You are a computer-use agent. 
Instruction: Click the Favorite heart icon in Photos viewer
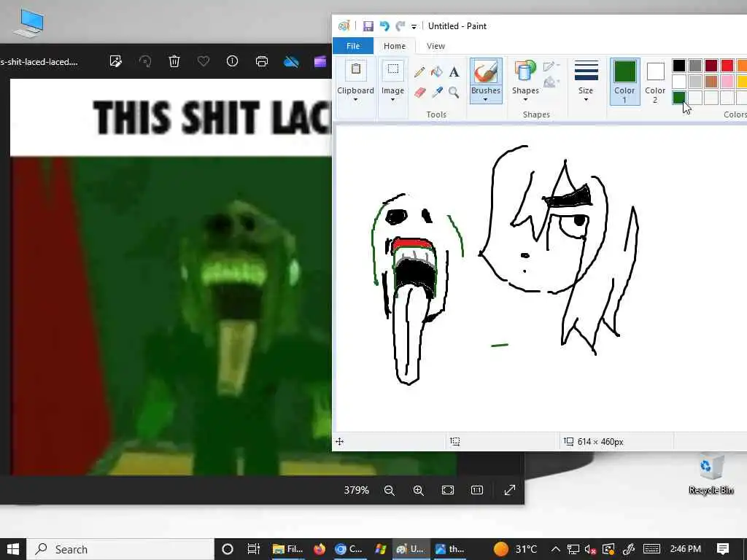point(204,61)
